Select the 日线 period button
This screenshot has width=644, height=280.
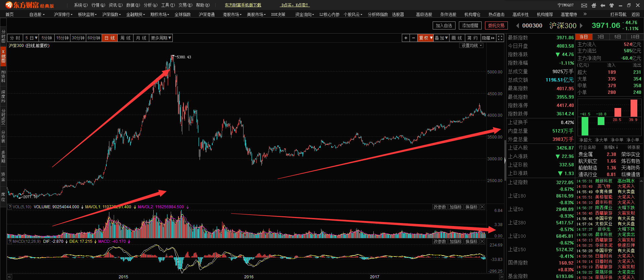pos(110,38)
